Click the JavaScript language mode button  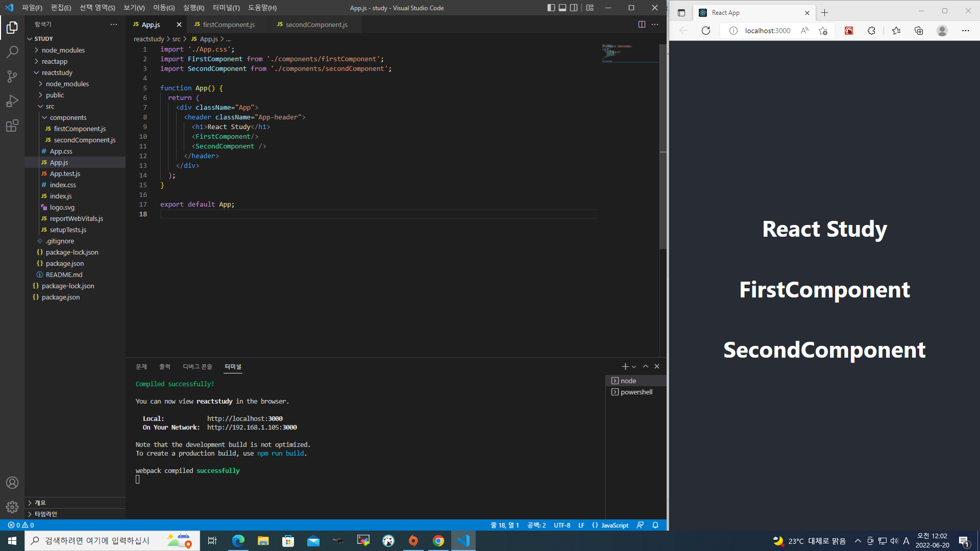coord(610,525)
